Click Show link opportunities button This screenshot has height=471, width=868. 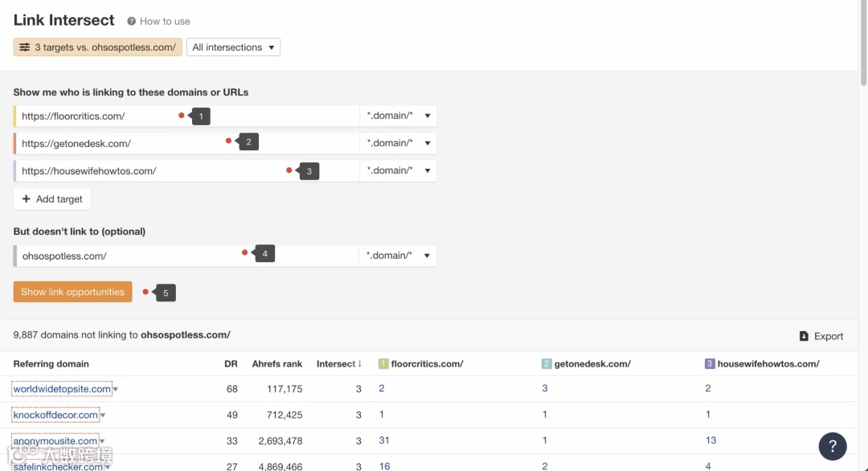point(72,292)
